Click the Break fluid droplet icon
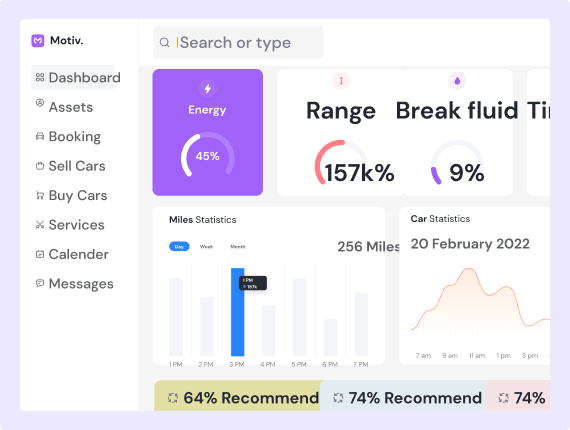The width and height of the screenshot is (570, 430). tap(457, 81)
